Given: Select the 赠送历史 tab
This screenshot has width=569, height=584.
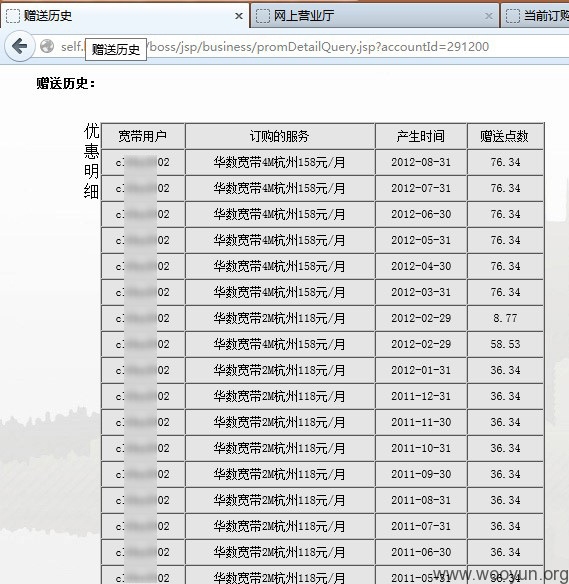Looking at the screenshot, I should click(x=125, y=16).
